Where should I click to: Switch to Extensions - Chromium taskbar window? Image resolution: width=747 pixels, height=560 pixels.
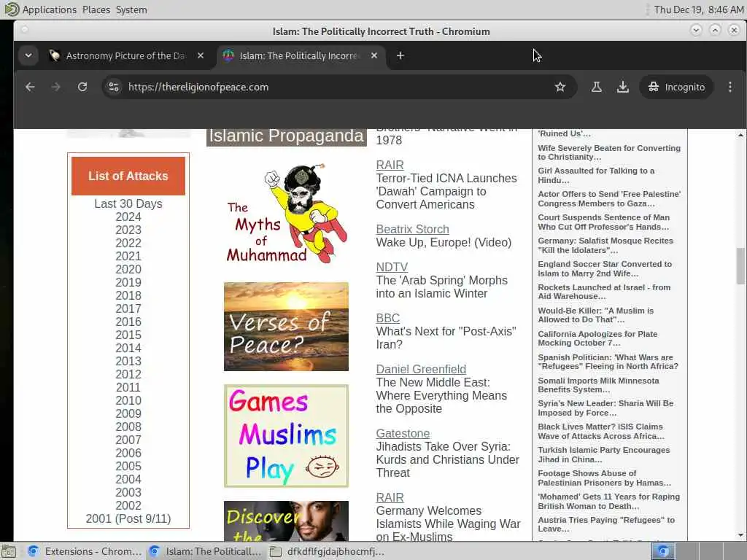coord(85,551)
